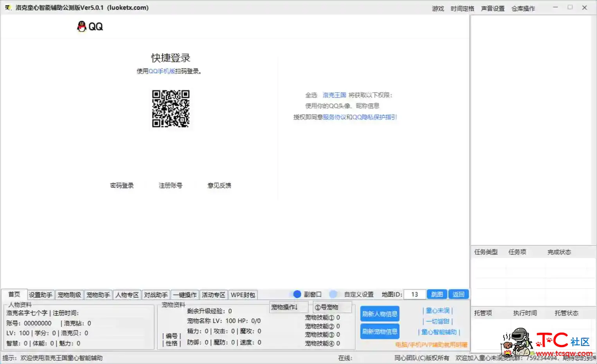Switch to the 活动专区 tab
Screen dimensions: 597x364
coord(214,295)
